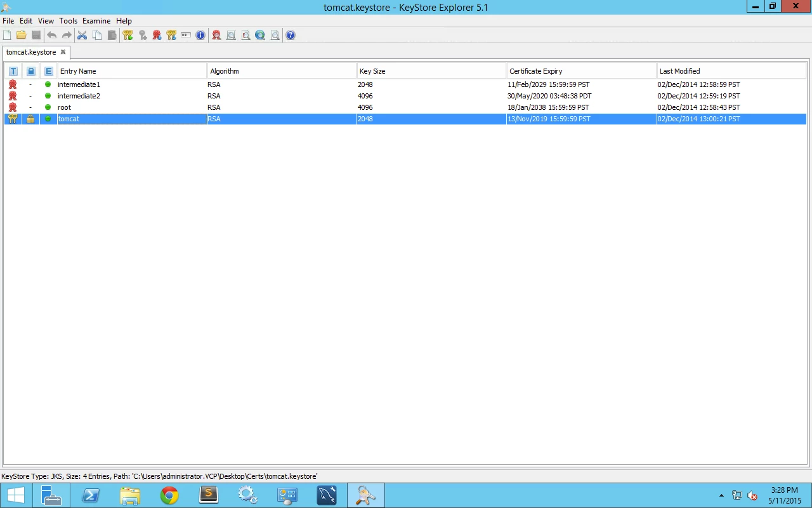812x508 pixels.
Task: Click the RSA algorithm cell of the root row
Action: coord(214,107)
